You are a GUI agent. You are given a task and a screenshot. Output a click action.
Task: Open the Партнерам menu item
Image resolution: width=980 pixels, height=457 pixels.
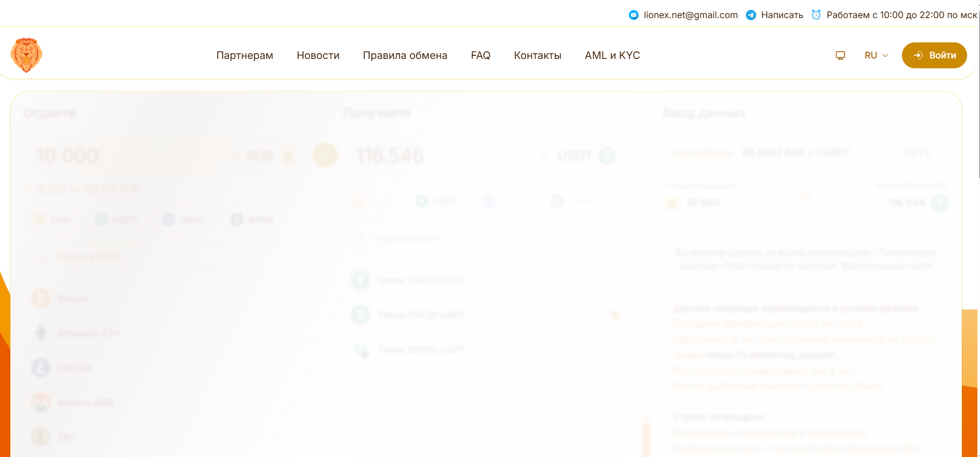coord(245,55)
